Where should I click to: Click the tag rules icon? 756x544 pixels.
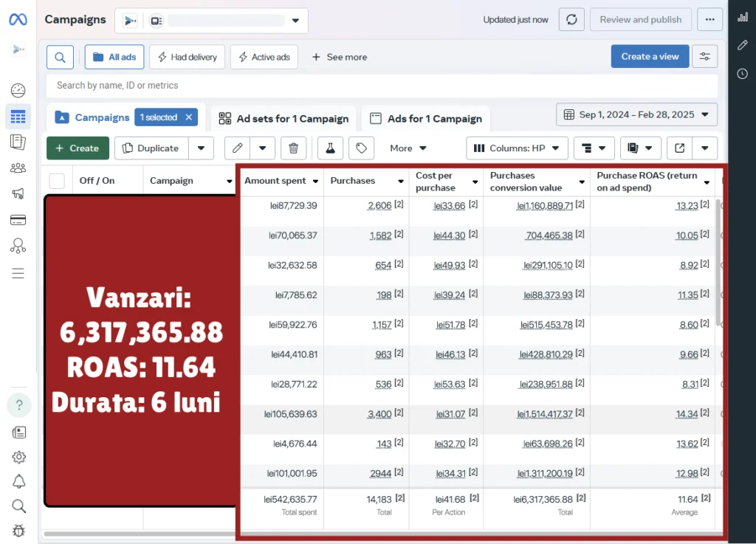[361, 148]
